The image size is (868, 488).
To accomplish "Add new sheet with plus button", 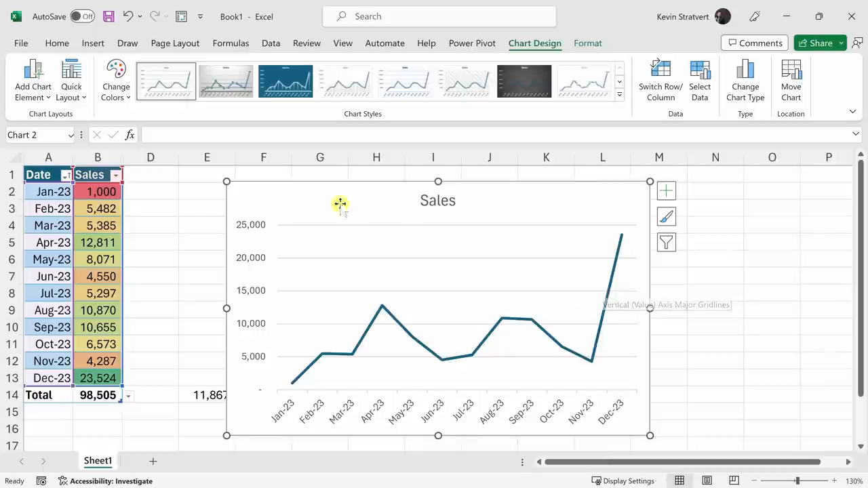I will click(153, 461).
